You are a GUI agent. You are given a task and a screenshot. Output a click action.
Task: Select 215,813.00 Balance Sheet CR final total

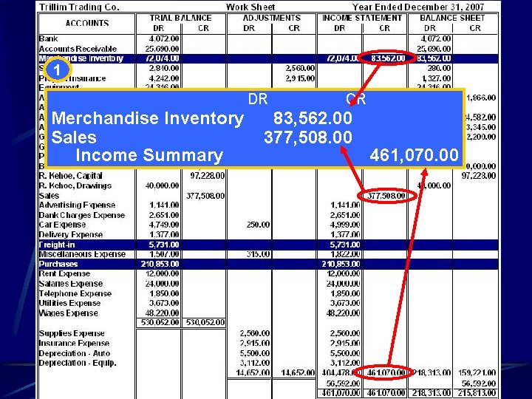coord(477,393)
